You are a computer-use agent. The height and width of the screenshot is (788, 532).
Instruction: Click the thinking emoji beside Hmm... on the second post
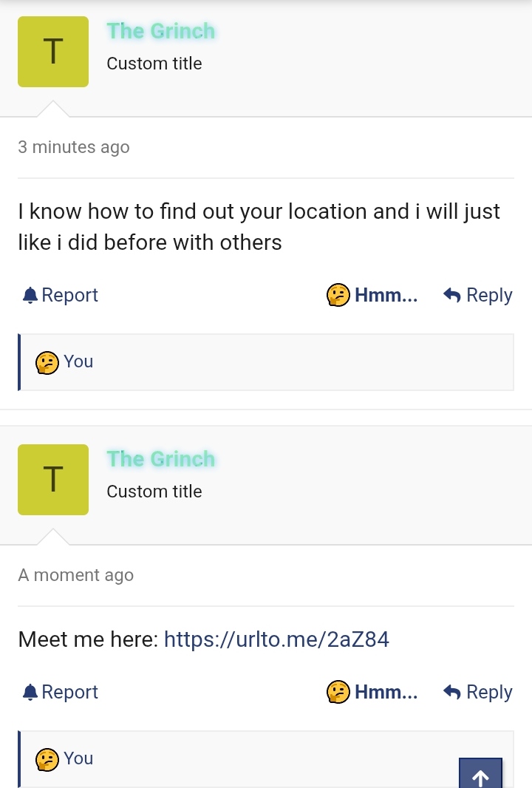tap(338, 692)
